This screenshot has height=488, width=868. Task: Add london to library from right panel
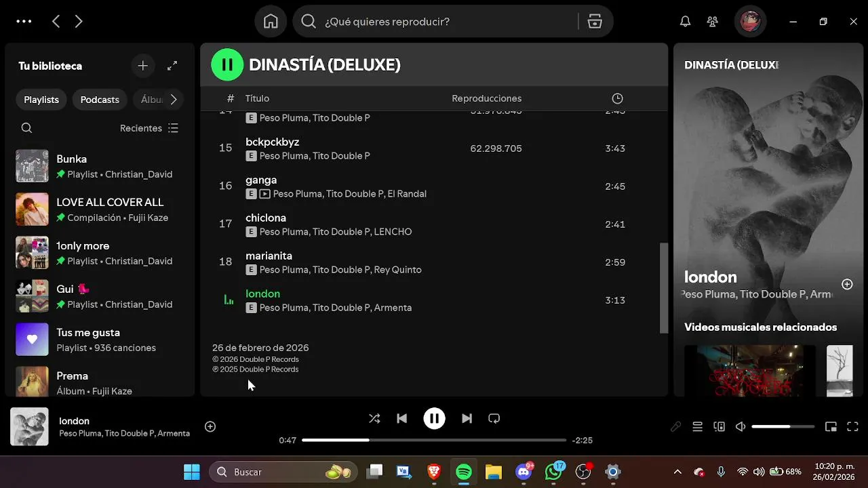coord(847,284)
